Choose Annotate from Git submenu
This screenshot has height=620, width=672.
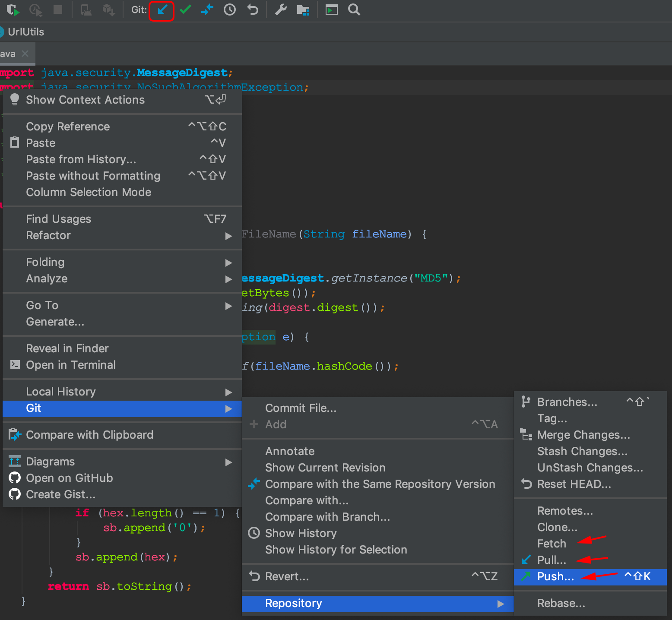click(x=377, y=451)
